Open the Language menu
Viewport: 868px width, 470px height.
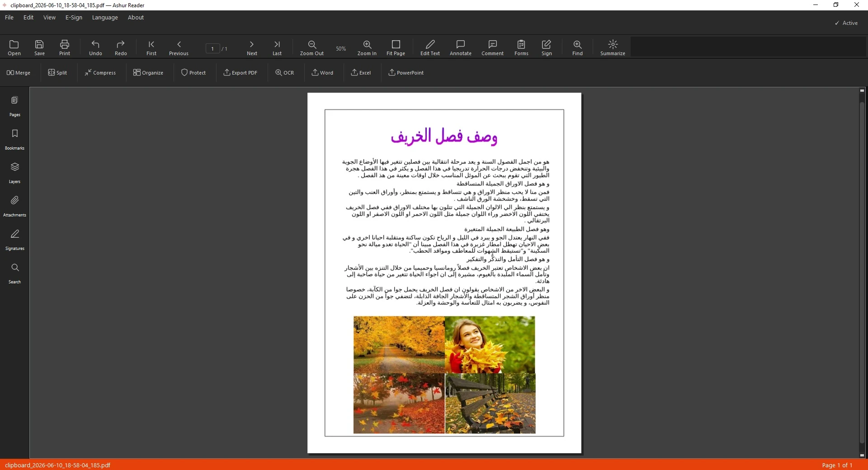pos(105,18)
